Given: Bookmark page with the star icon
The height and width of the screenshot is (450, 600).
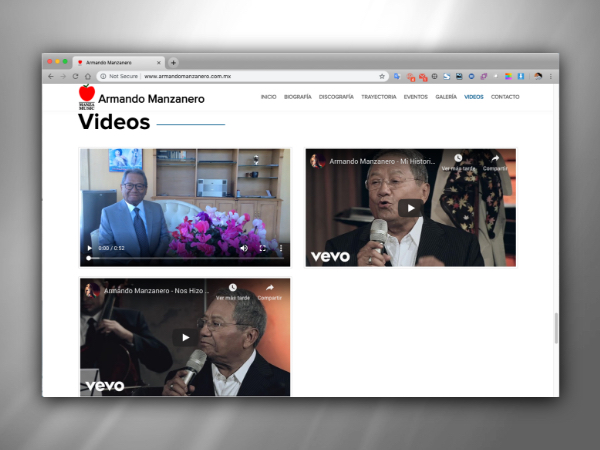Looking at the screenshot, I should coord(382,77).
